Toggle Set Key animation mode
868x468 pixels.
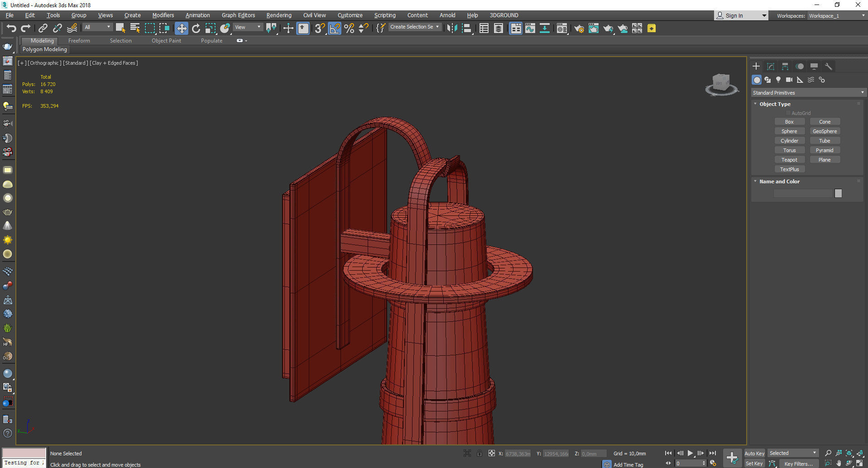[x=754, y=463]
